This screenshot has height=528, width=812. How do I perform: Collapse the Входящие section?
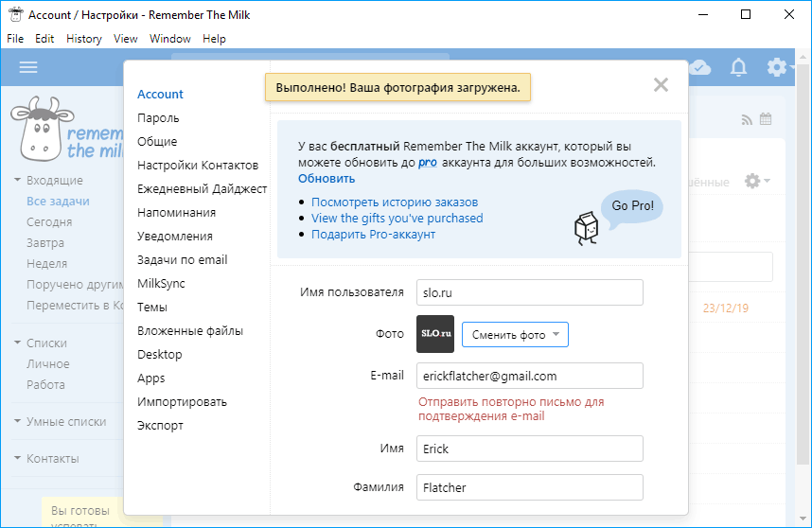(x=17, y=180)
